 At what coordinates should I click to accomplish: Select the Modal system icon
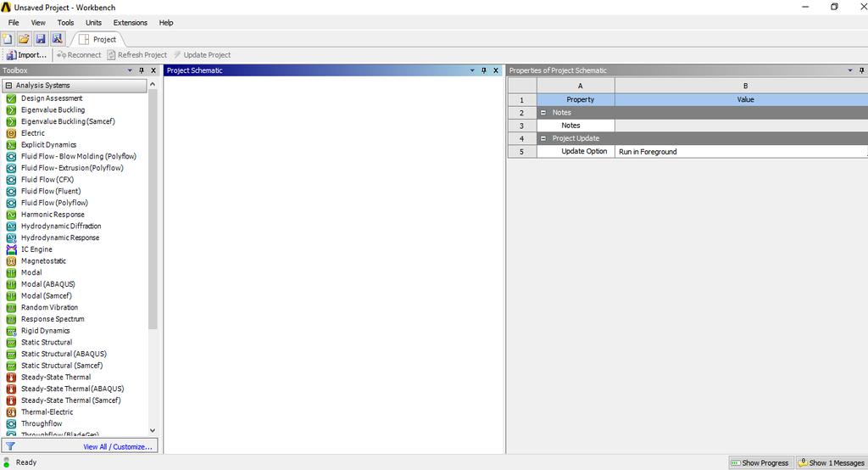11,272
